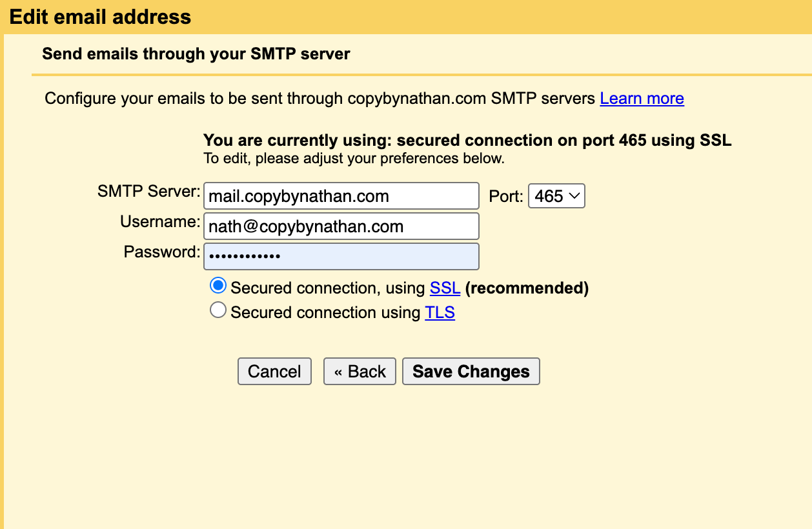Focus the SMTP Server input field
Image resolution: width=812 pixels, height=529 pixels.
pyautogui.click(x=341, y=196)
